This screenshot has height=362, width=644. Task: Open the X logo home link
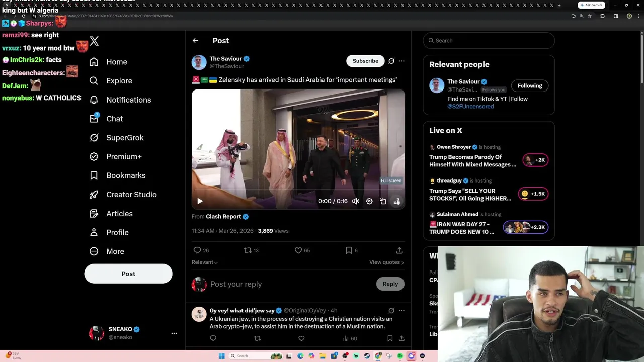(94, 41)
